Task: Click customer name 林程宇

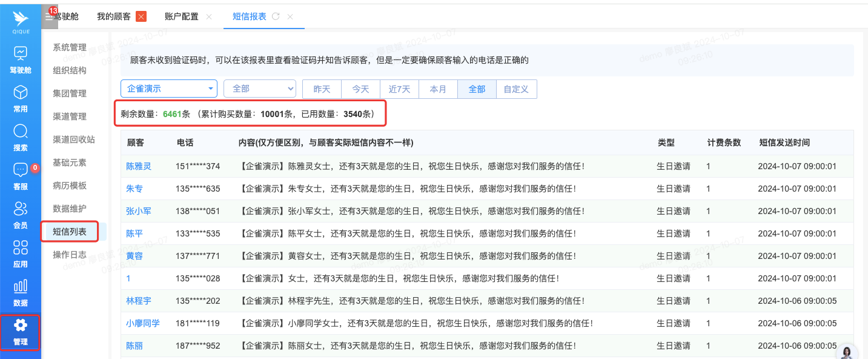Action: click(x=139, y=301)
